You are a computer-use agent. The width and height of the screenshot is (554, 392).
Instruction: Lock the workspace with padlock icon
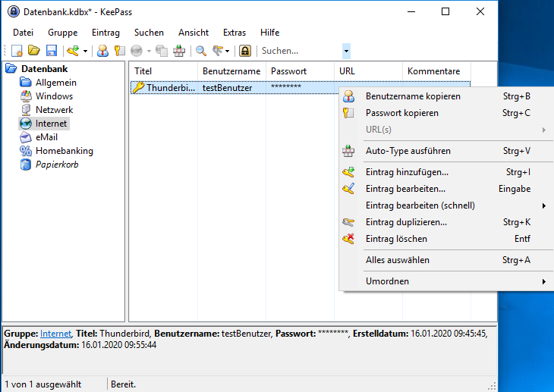tap(245, 51)
